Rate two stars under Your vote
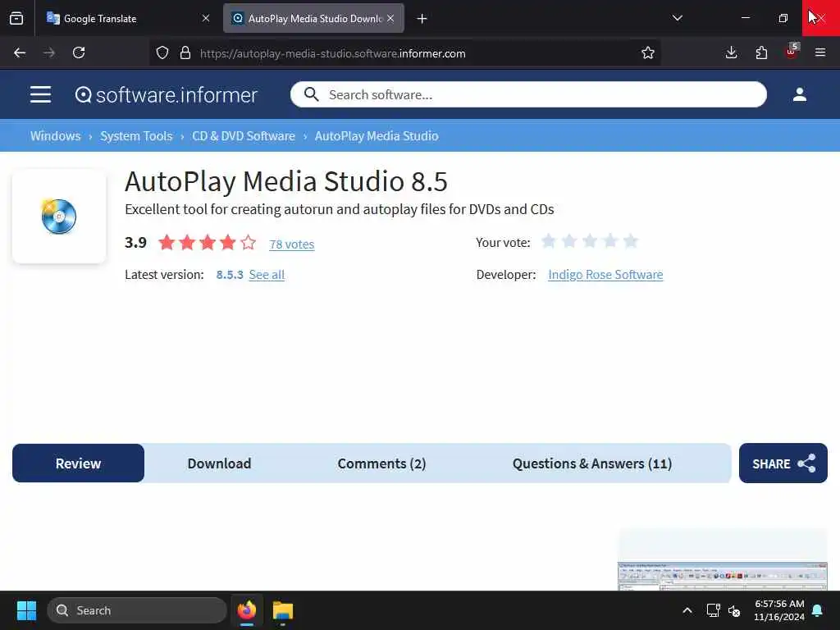 tap(569, 241)
